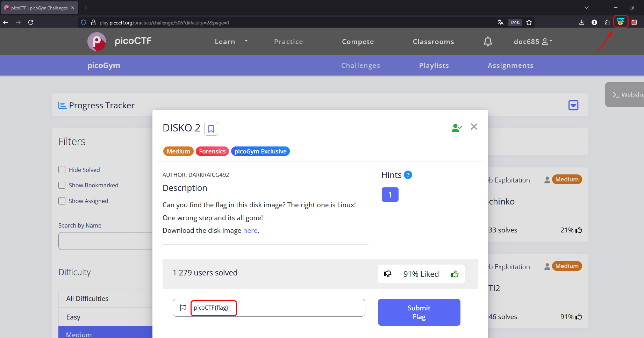Open the browser downloads icon

point(581,23)
